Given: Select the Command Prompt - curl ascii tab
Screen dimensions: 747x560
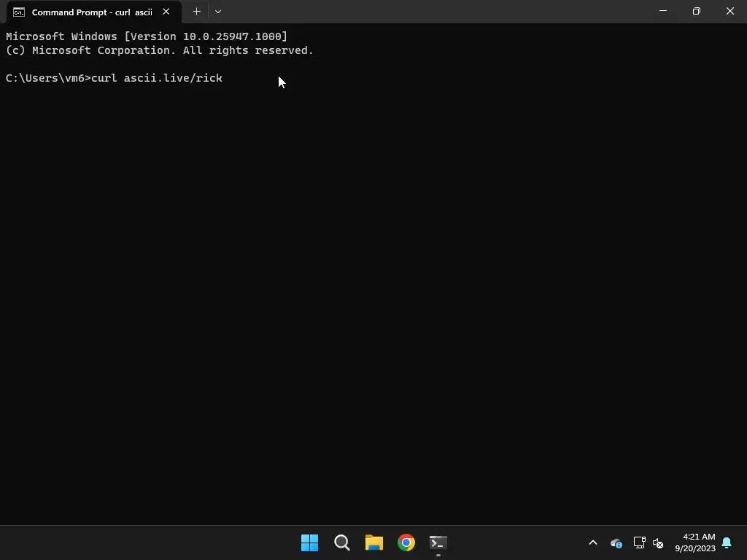Looking at the screenshot, I should pyautogui.click(x=94, y=12).
